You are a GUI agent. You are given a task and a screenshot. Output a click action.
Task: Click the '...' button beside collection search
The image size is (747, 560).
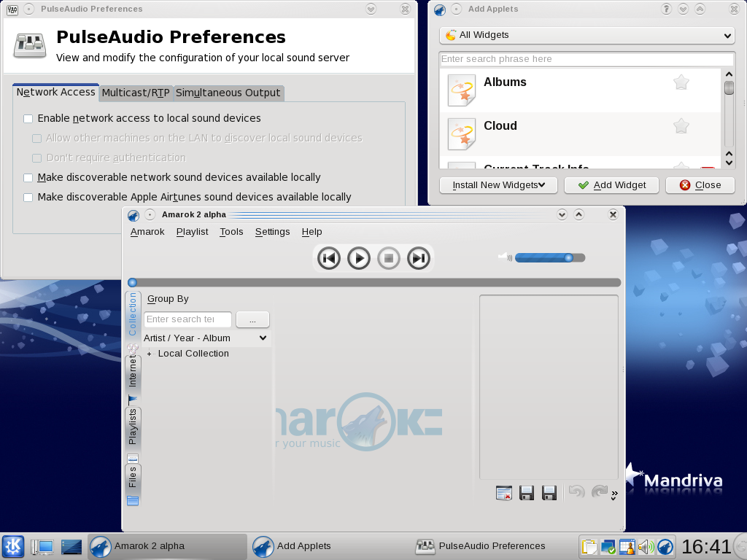[252, 319]
